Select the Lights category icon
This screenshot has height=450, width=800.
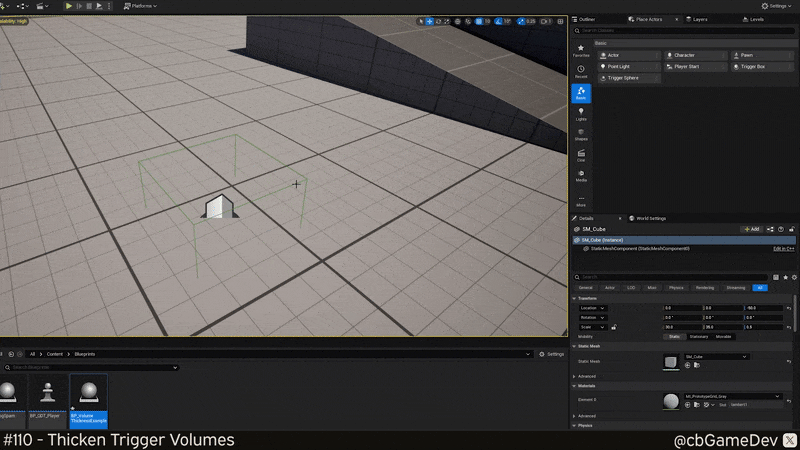pyautogui.click(x=581, y=114)
